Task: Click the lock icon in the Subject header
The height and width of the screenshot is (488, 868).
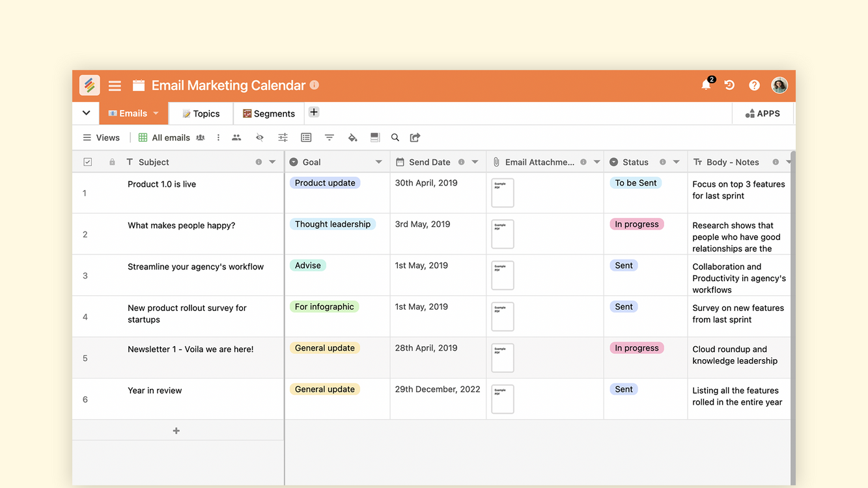Action: tap(112, 162)
